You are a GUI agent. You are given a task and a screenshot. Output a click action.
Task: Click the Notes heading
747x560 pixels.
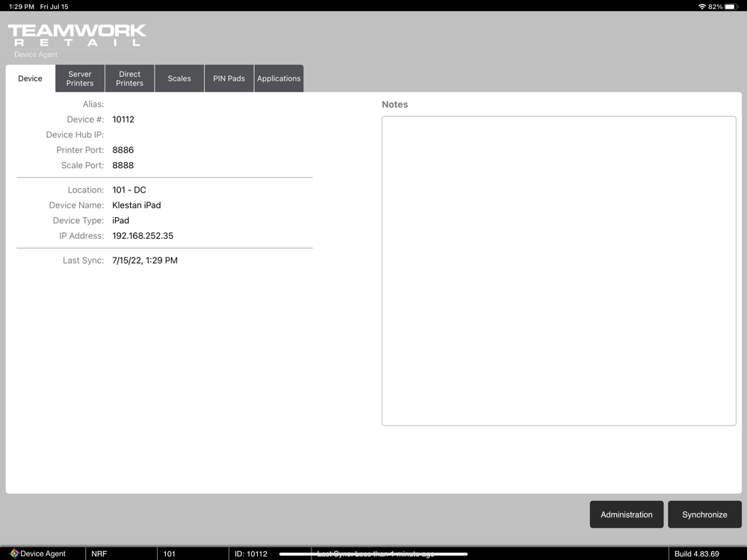tap(395, 105)
